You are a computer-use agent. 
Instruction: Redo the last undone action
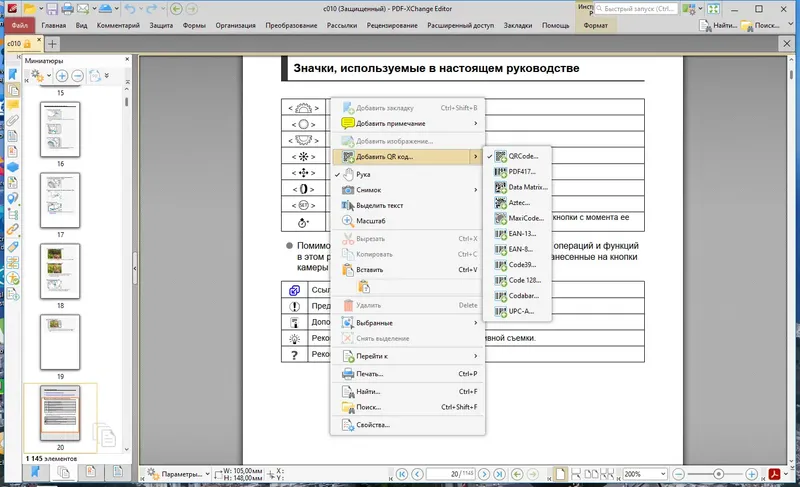tap(152, 8)
